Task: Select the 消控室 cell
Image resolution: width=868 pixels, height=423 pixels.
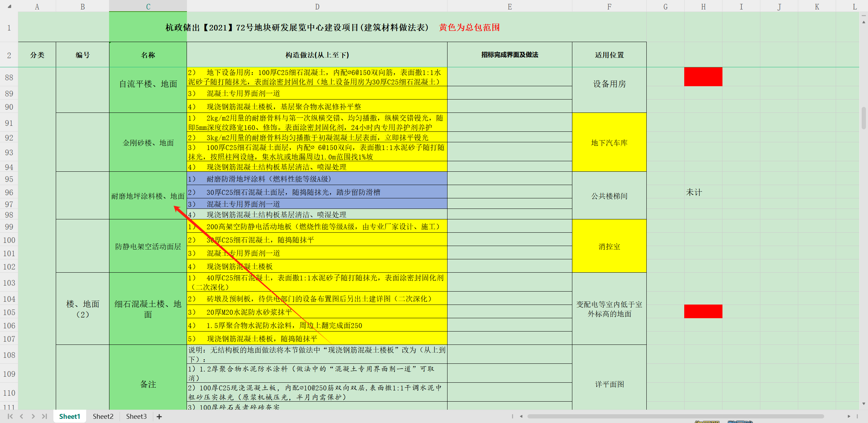Action: click(609, 246)
